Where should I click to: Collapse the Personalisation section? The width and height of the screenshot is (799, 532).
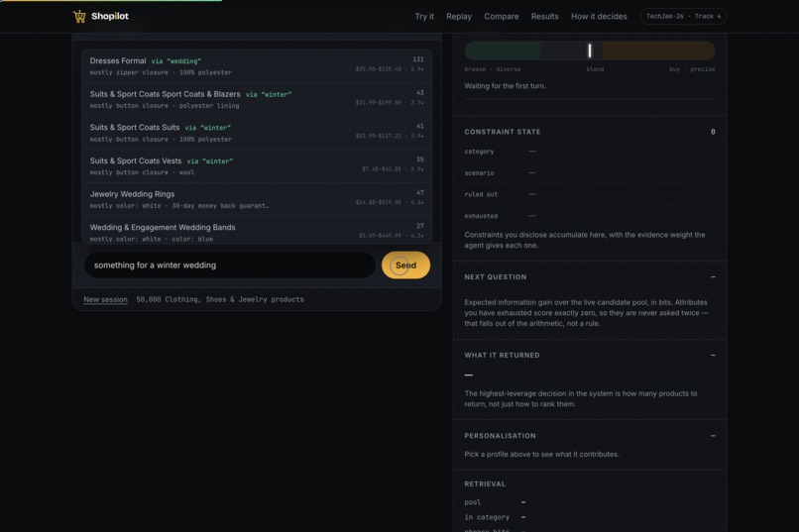(x=713, y=436)
